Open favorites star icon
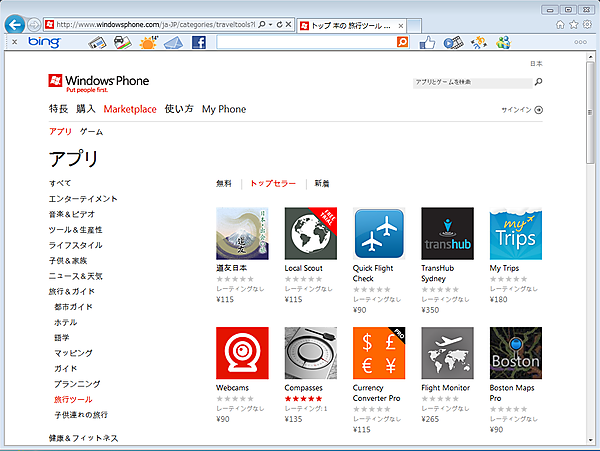The image size is (600, 451). [x=574, y=25]
